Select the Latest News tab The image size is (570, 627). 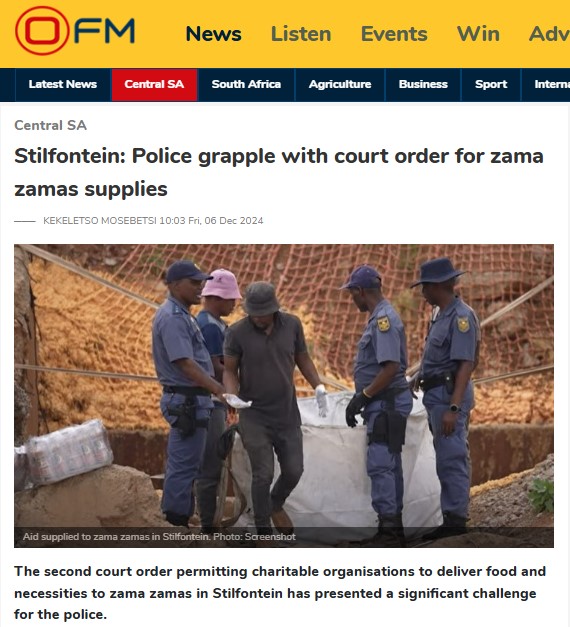pos(63,84)
